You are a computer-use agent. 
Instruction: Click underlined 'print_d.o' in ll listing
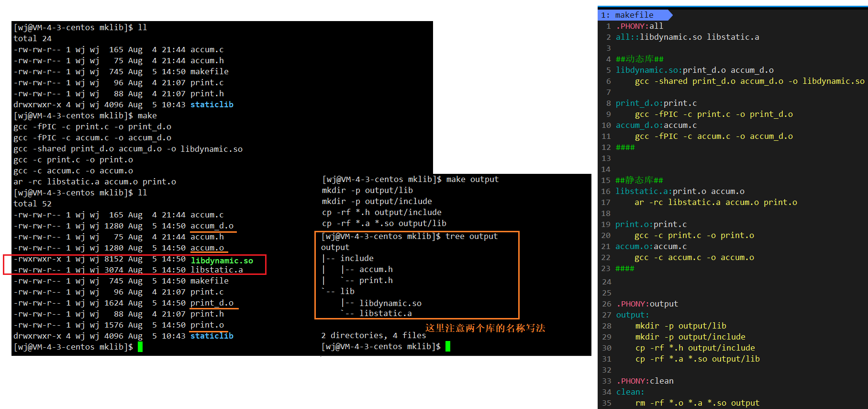(212, 303)
